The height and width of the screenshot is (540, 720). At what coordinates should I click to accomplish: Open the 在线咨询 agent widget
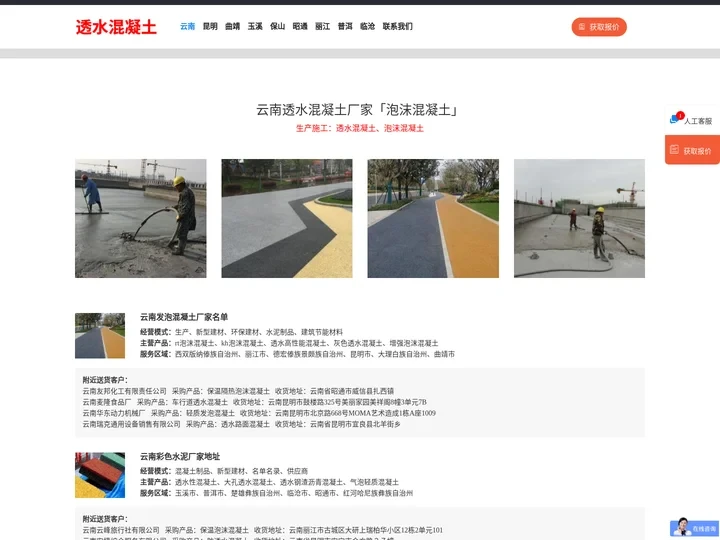coord(694,529)
